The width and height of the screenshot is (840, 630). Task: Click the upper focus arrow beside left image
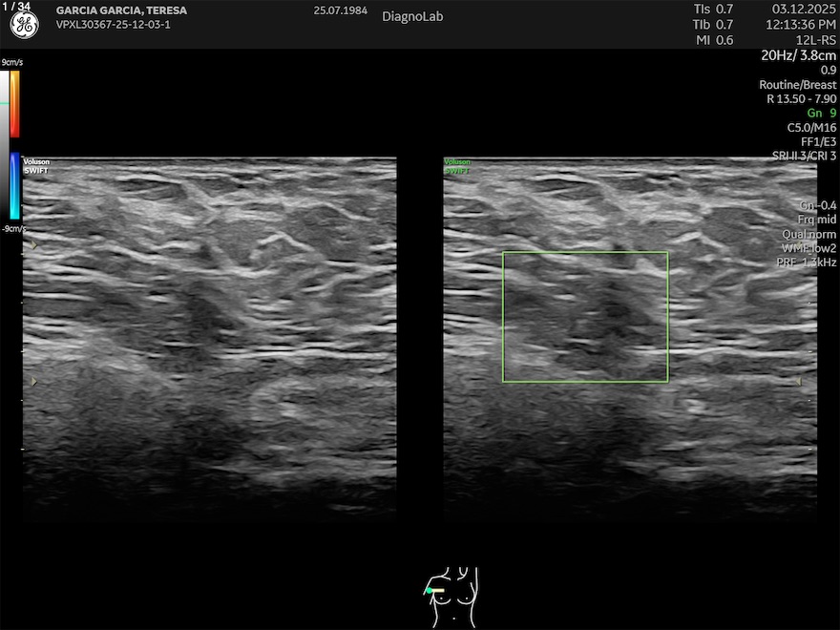[x=35, y=246]
